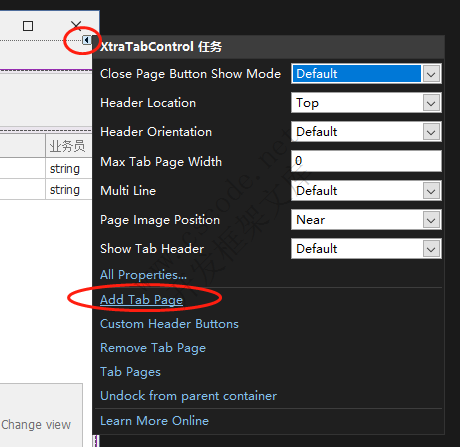Open Header Orientation dropdown arrow
Viewport: 460px width, 447px height.
pos(431,132)
